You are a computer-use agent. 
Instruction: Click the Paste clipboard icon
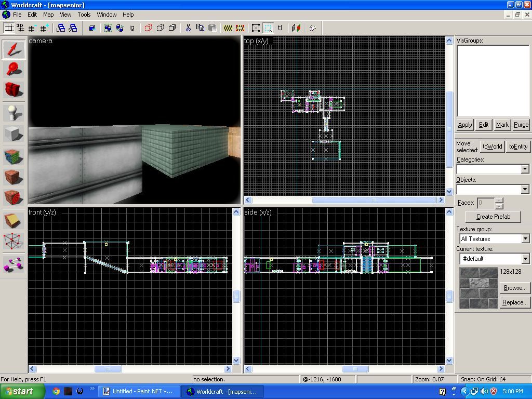pyautogui.click(x=212, y=28)
